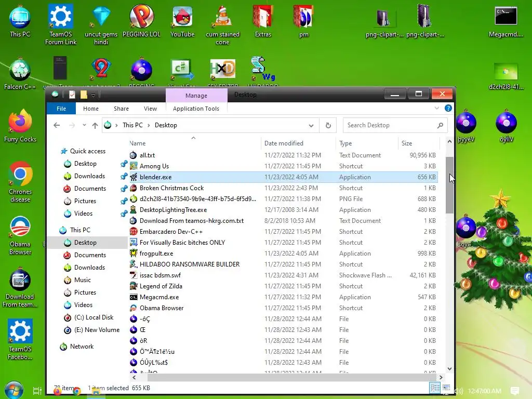This screenshot has height=399, width=532.
Task: Select Pictures under Quick access
Action: (85, 201)
